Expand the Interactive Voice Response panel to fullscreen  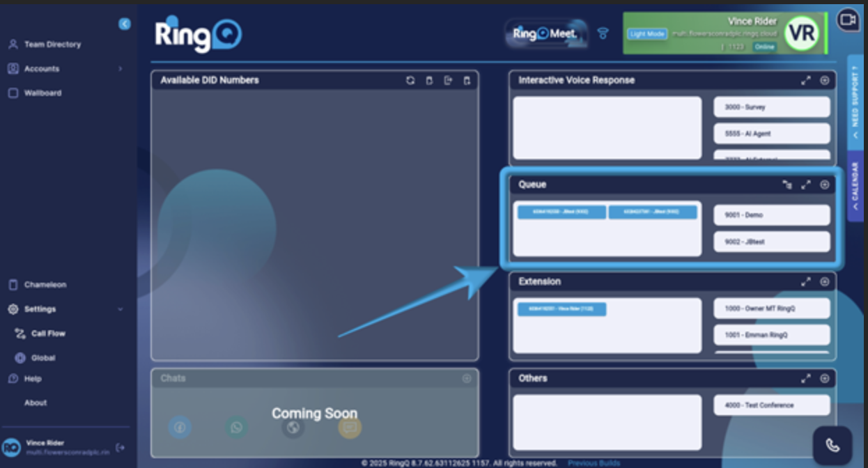click(806, 80)
